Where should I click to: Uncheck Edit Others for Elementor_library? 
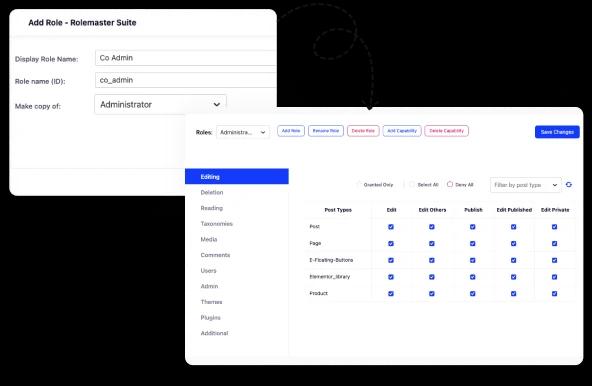click(432, 277)
